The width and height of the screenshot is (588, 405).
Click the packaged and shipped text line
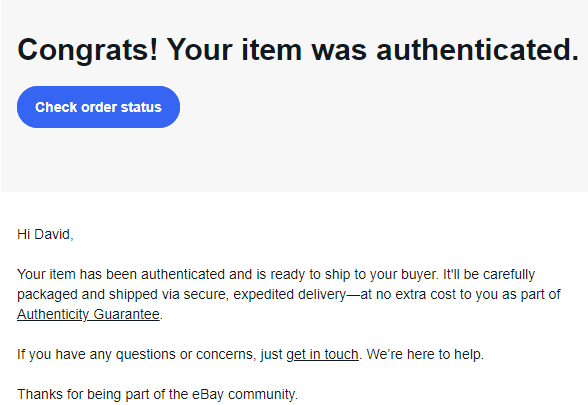point(289,294)
